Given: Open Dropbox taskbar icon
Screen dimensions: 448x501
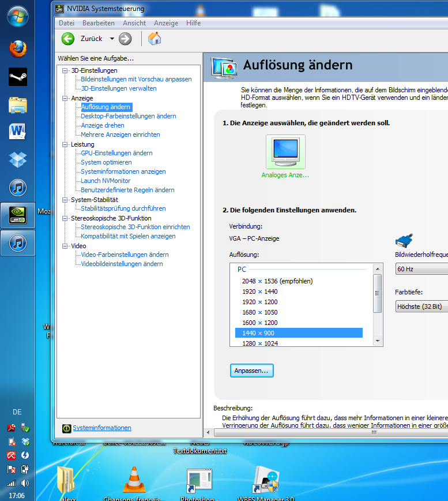Looking at the screenshot, I should point(17,159).
